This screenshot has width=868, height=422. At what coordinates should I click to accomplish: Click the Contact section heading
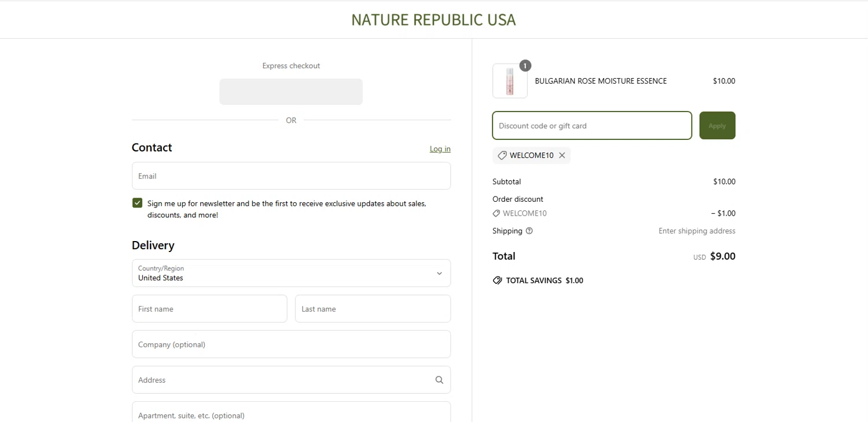152,147
